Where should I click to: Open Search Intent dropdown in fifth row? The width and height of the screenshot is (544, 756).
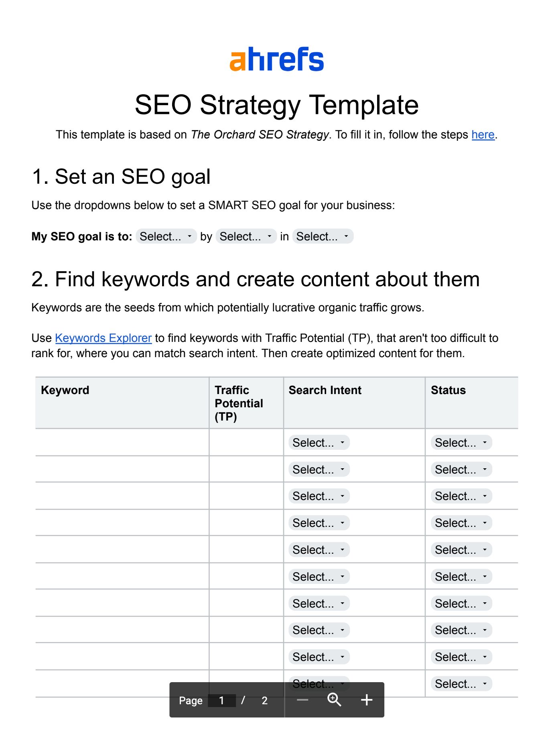pyautogui.click(x=318, y=549)
